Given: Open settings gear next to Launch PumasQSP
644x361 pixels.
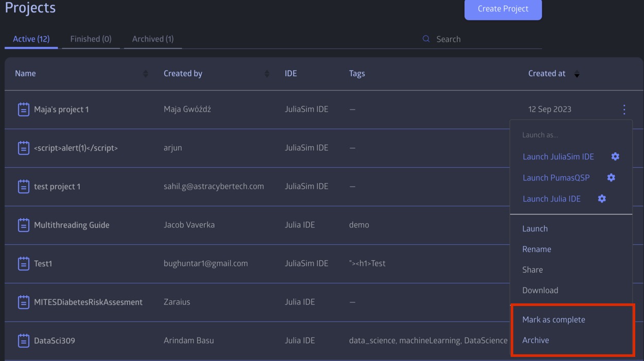Looking at the screenshot, I should (611, 177).
